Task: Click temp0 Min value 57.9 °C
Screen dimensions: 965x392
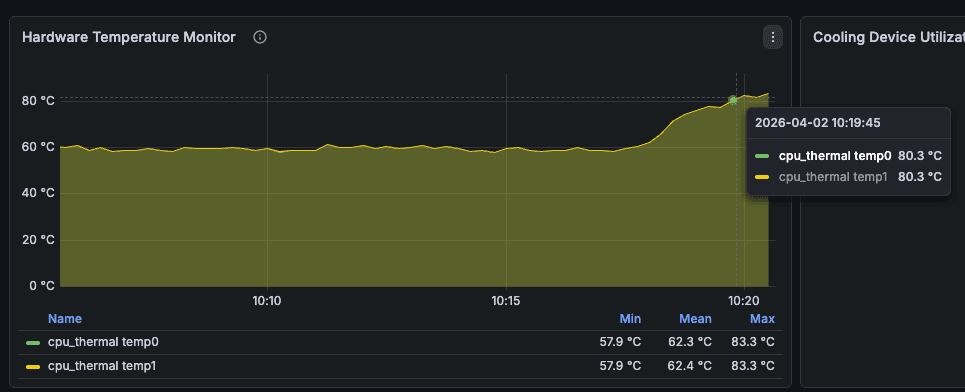Action: (x=620, y=342)
